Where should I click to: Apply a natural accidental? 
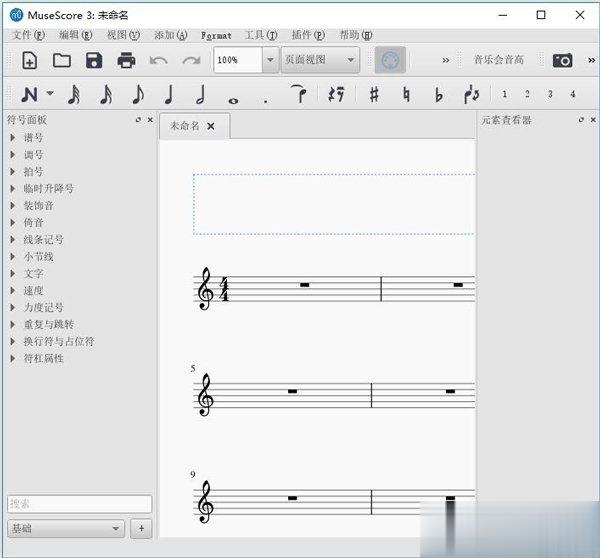(x=406, y=94)
